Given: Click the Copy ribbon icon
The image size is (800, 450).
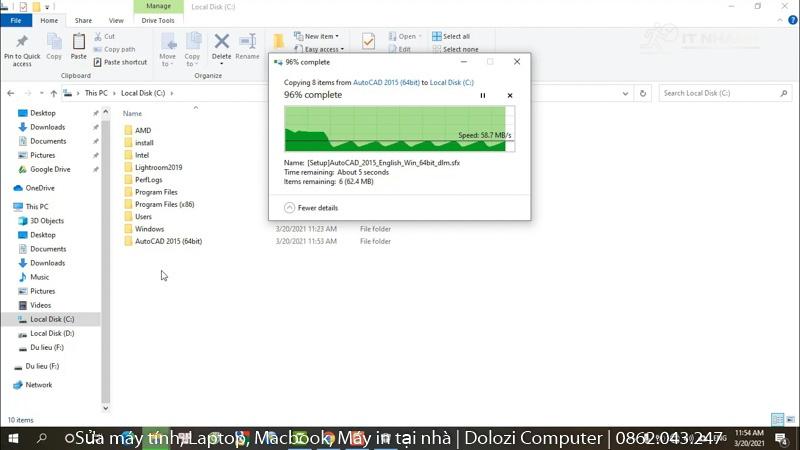Looking at the screenshot, I should pos(54,46).
